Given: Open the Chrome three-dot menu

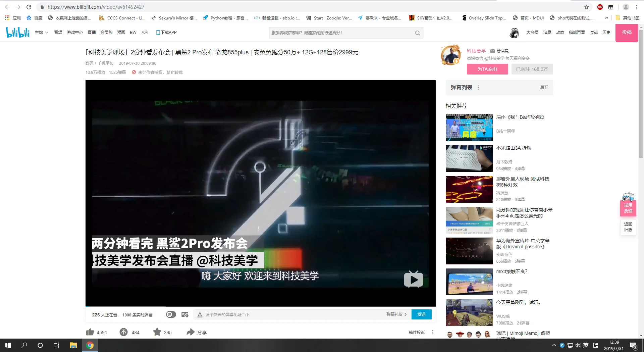Looking at the screenshot, I should coord(637,7).
